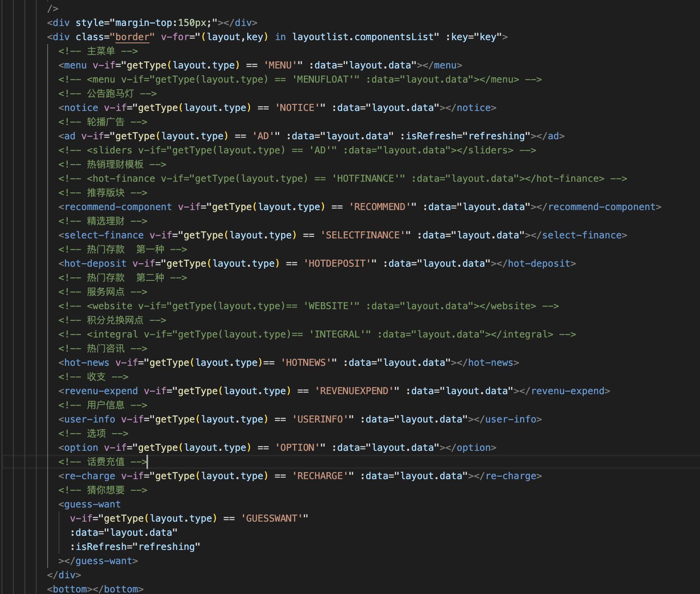Click 'layoutlist.componentsList' in the v-for
Image resolution: width=700 pixels, height=594 pixels.
[363, 37]
